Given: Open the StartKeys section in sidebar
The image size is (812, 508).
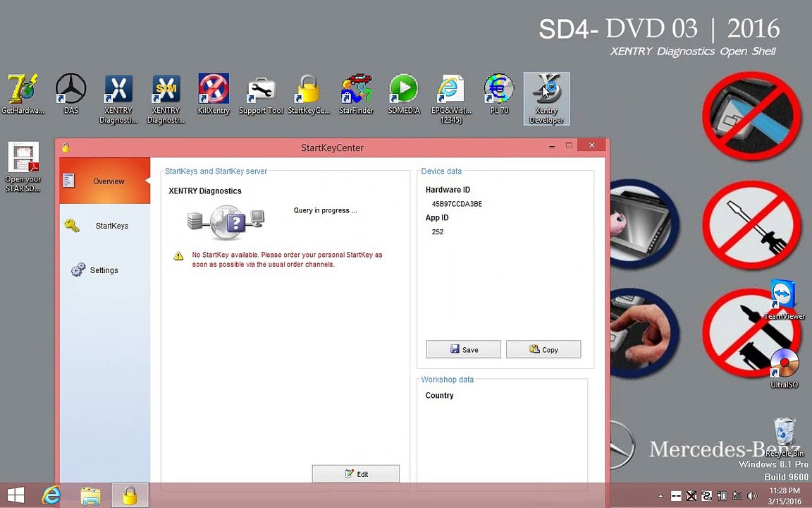Looking at the screenshot, I should [x=105, y=226].
